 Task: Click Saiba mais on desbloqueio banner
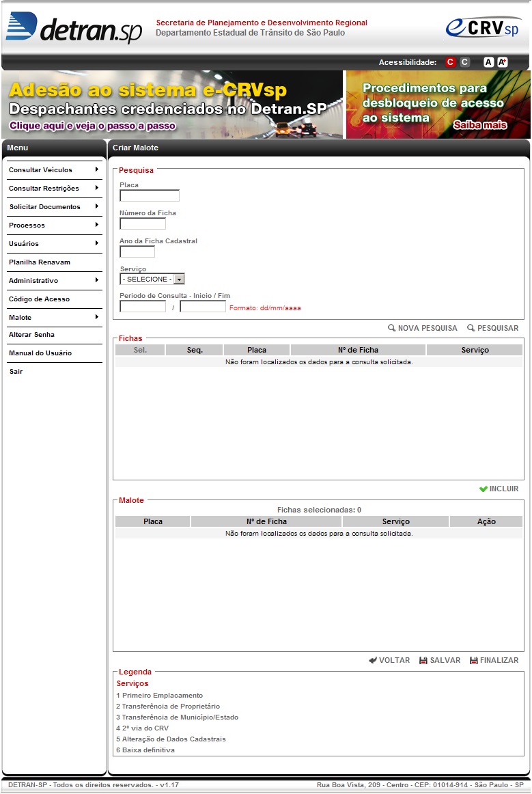pos(480,124)
